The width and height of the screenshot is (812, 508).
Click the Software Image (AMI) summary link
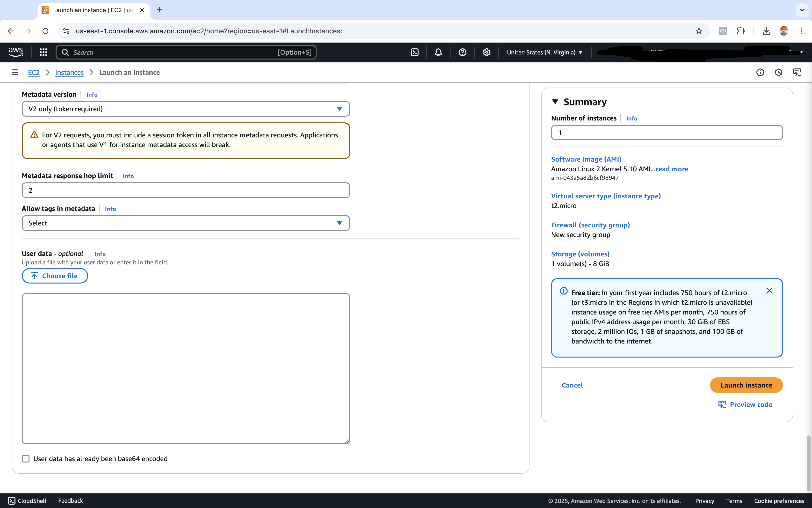(586, 159)
